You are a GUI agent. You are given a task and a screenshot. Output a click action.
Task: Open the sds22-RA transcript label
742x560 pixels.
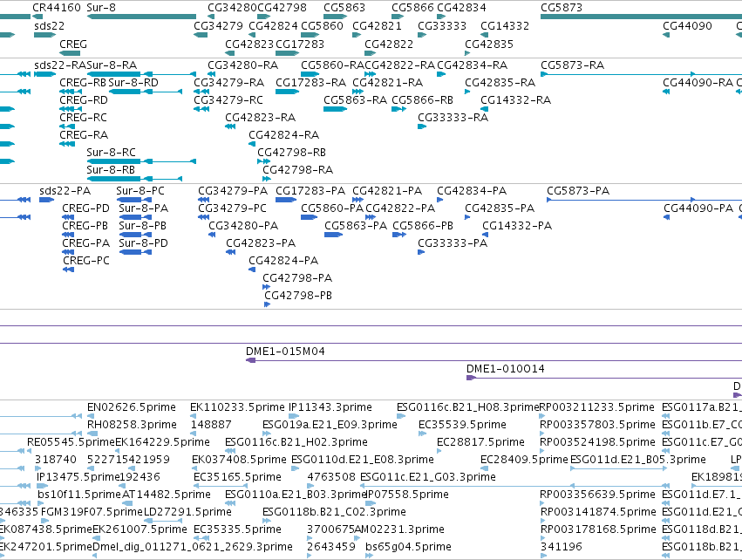click(x=60, y=65)
